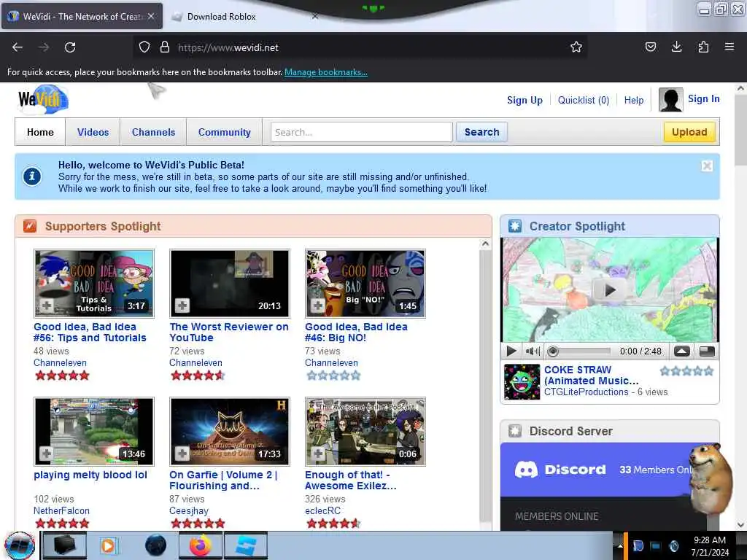The height and width of the screenshot is (560, 747).
Task: Open playing melty blood lol title
Action: (x=90, y=475)
